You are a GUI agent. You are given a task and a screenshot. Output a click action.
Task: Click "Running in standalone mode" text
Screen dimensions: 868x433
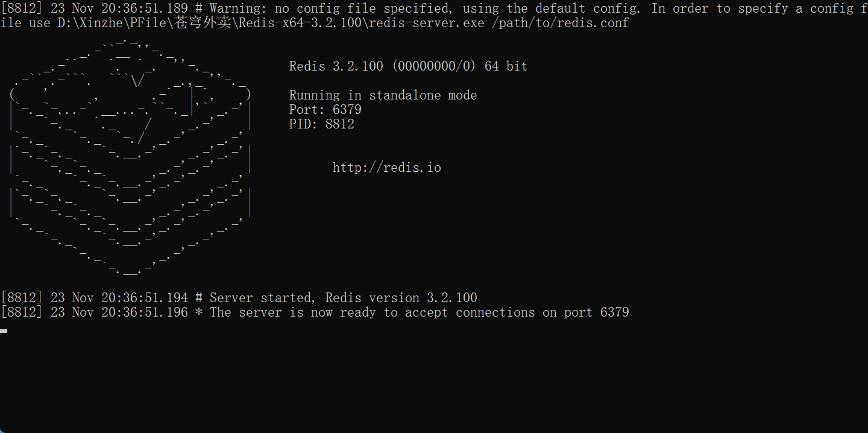pyautogui.click(x=383, y=95)
